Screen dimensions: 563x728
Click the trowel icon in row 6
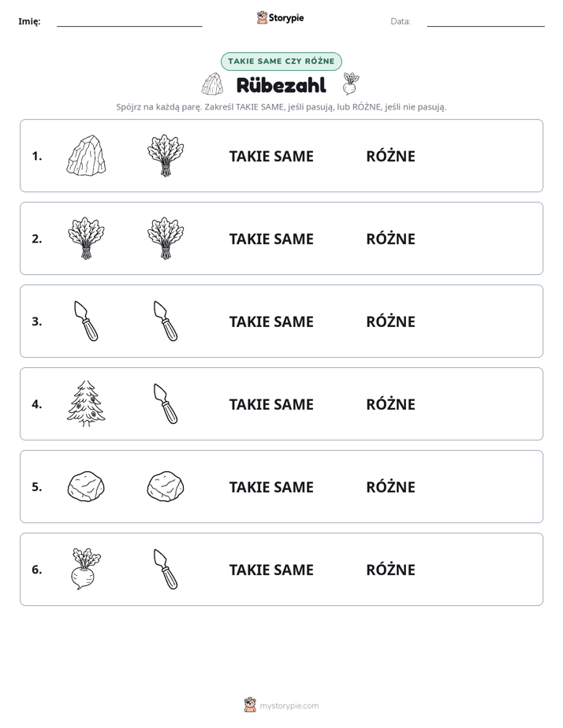tap(166, 569)
